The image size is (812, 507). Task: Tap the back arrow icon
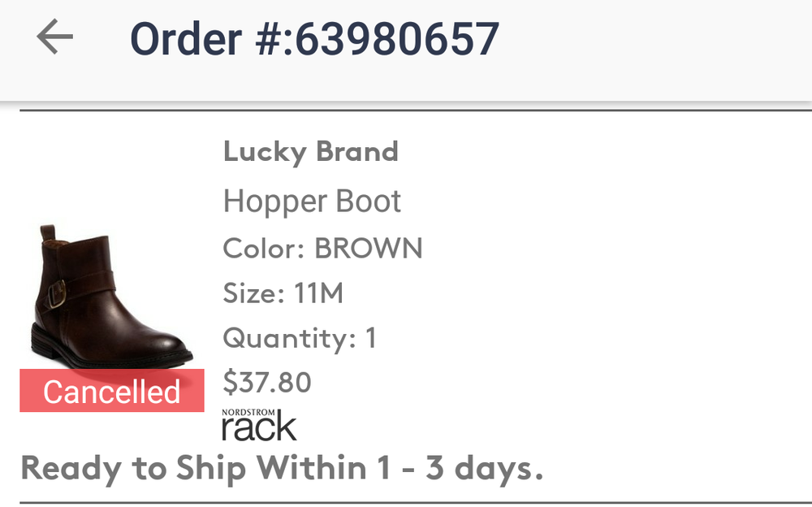tap(55, 37)
